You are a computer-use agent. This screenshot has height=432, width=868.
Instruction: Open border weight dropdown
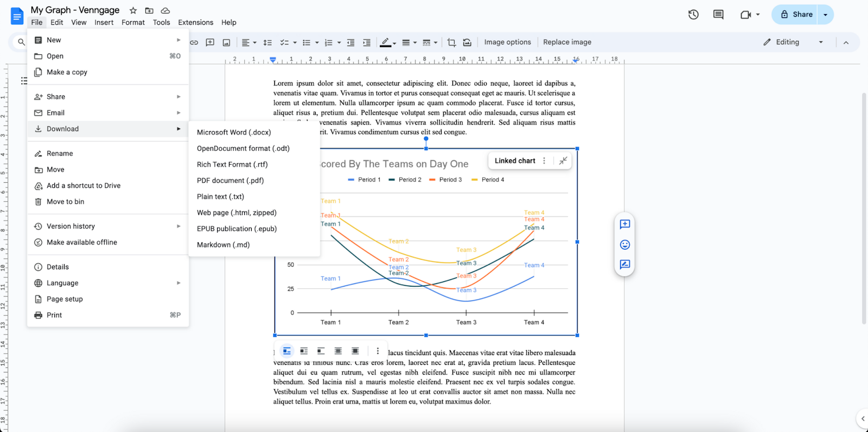(x=409, y=42)
